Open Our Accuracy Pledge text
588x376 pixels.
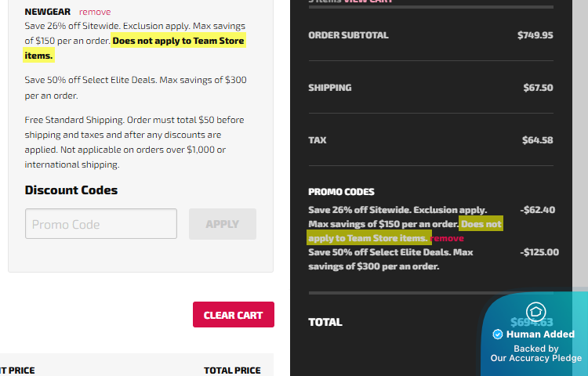536,359
